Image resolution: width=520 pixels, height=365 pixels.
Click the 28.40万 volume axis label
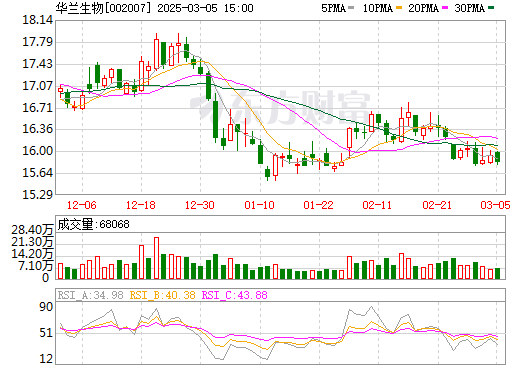[x=32, y=230]
